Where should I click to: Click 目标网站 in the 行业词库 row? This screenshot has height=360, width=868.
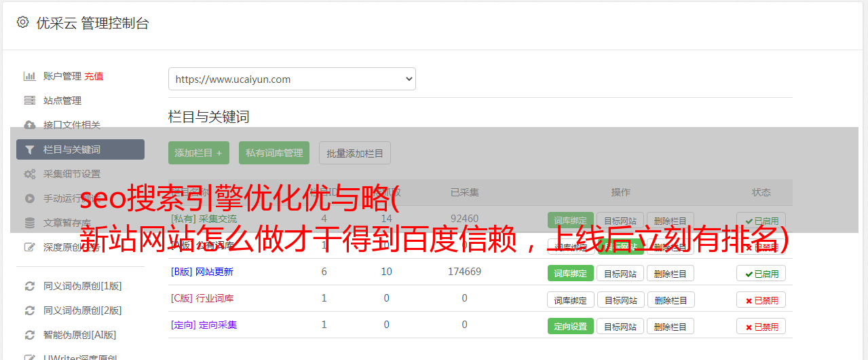pos(620,300)
